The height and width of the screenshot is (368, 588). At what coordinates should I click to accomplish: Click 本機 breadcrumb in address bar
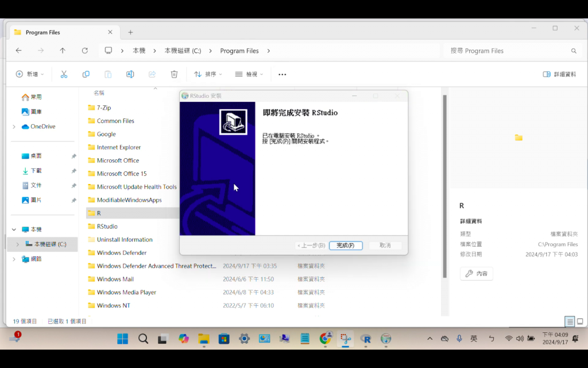click(139, 51)
